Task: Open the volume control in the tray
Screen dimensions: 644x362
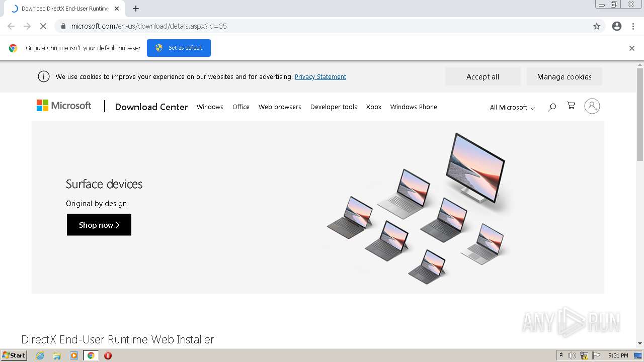Action: (572, 355)
